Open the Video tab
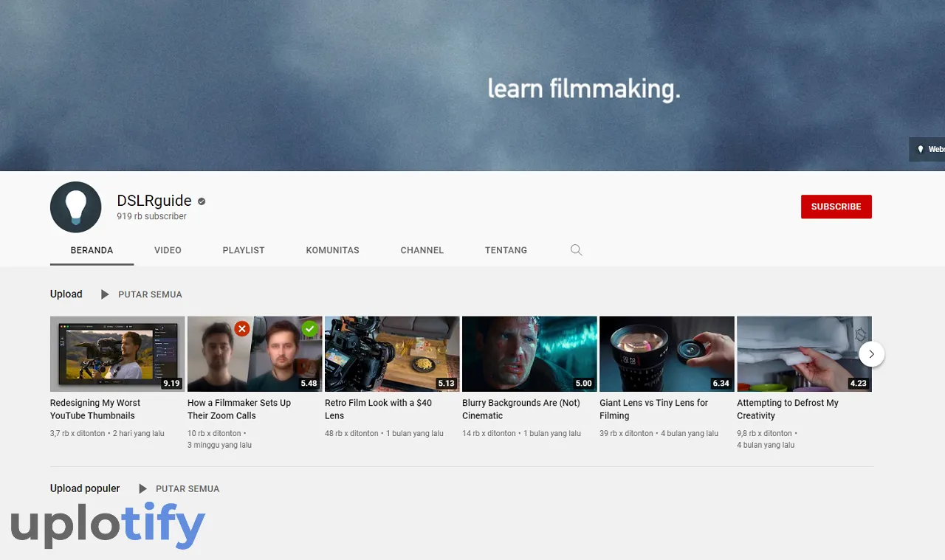This screenshot has width=945, height=560. pos(168,250)
